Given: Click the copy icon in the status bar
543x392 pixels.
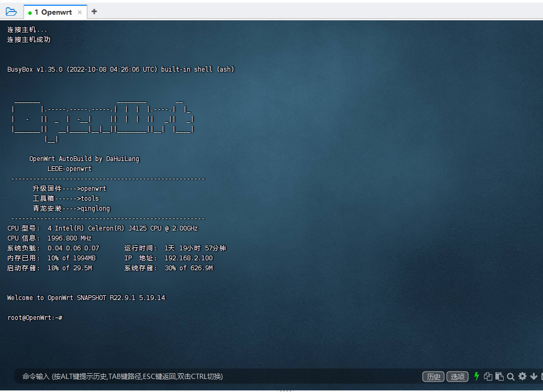Looking at the screenshot, I should pos(488,376).
